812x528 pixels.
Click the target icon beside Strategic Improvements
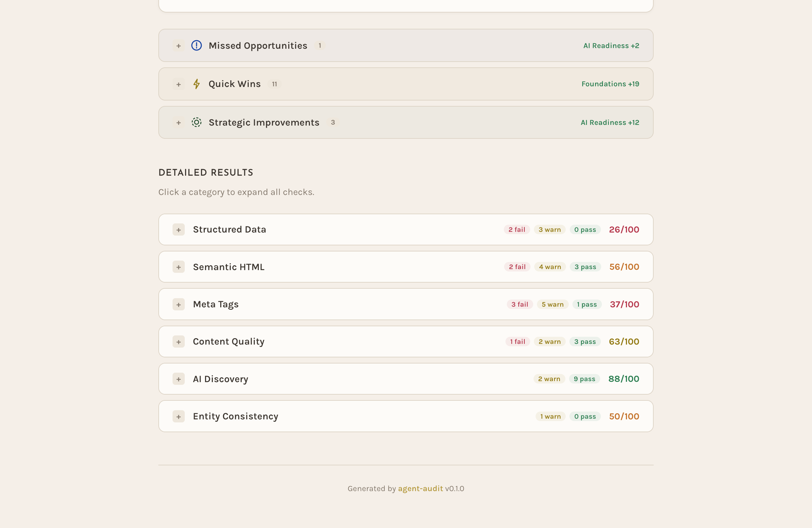click(197, 122)
